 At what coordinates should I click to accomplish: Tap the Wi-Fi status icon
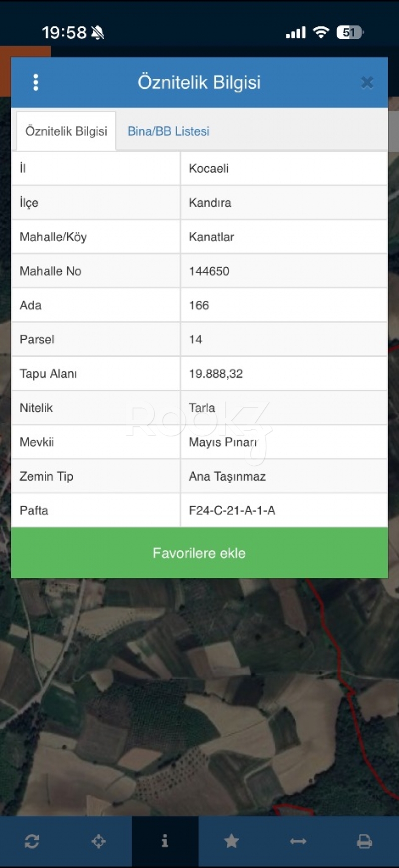coord(321,32)
